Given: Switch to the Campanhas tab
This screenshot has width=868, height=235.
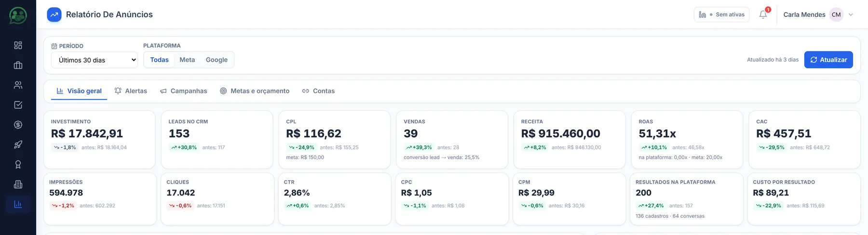Looking at the screenshot, I should tap(183, 91).
